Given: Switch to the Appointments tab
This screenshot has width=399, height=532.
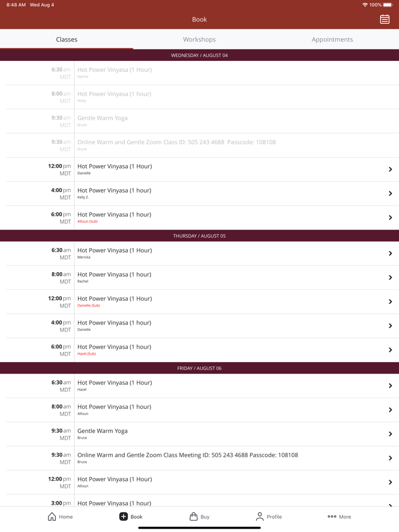Looking at the screenshot, I should [332, 39].
